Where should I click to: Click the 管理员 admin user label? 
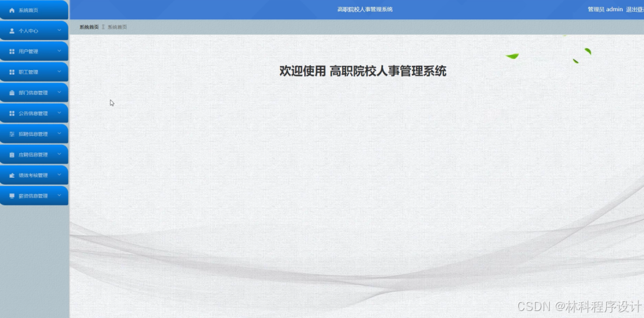(x=605, y=9)
